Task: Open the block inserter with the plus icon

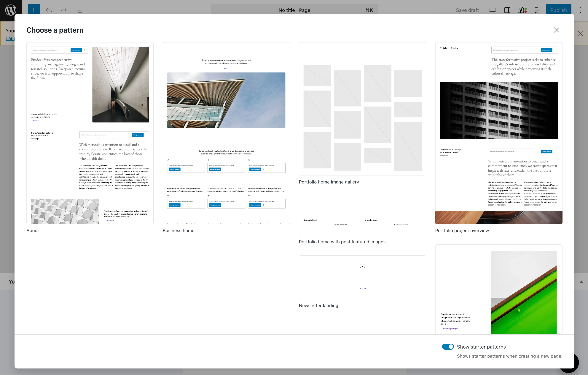Action: coord(34,10)
